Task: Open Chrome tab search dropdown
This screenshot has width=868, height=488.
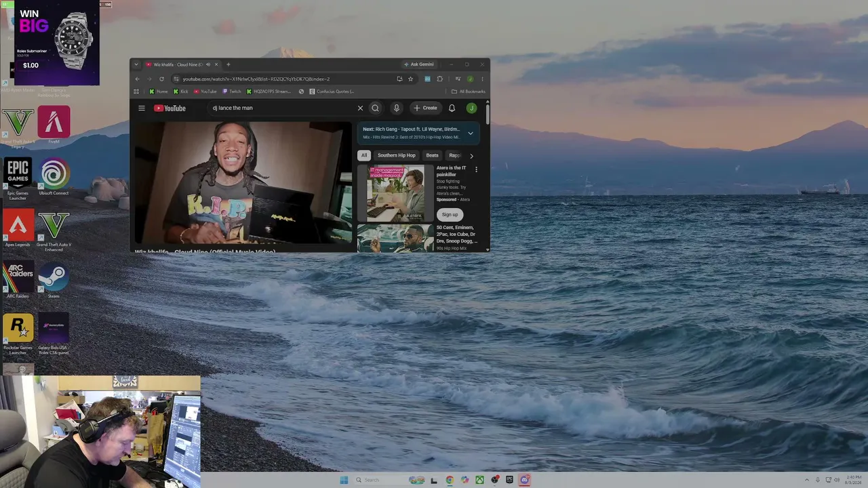Action: click(x=136, y=64)
